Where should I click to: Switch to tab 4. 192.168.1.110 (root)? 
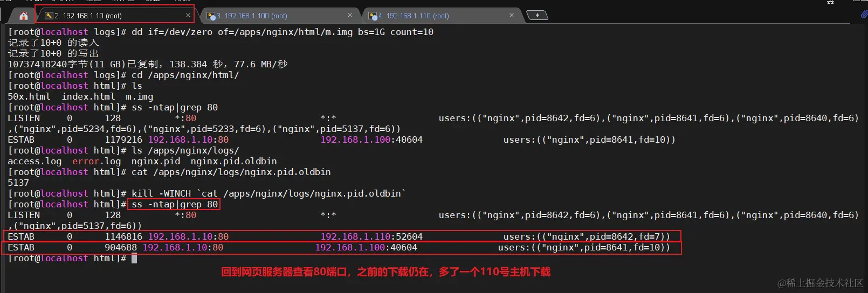[440, 16]
